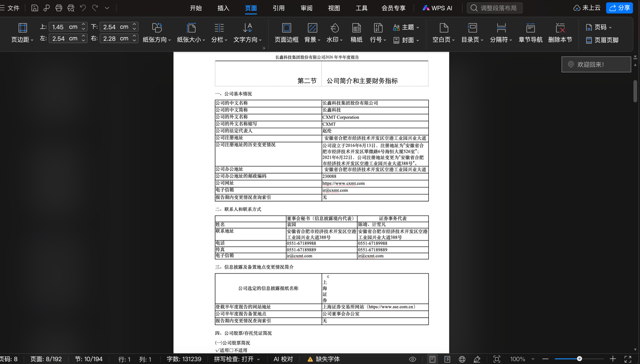Switch to page layout view icon
Viewport: 640px width, 364px height.
(x=432, y=359)
